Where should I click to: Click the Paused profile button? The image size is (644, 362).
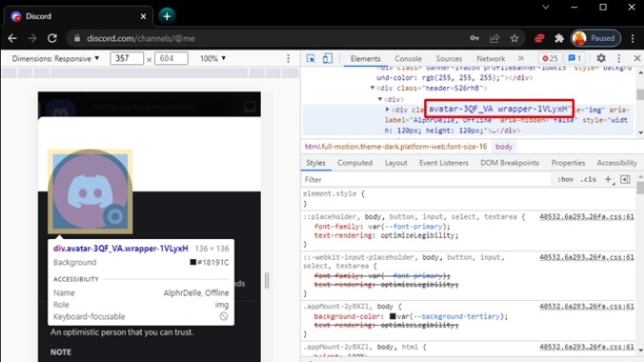[x=596, y=38]
